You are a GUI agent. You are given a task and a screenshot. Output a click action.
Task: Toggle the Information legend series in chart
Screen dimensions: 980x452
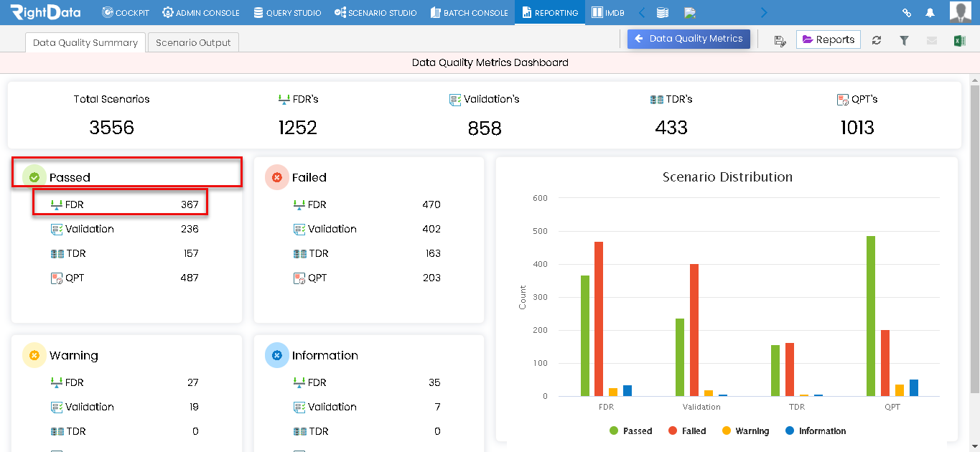point(816,431)
